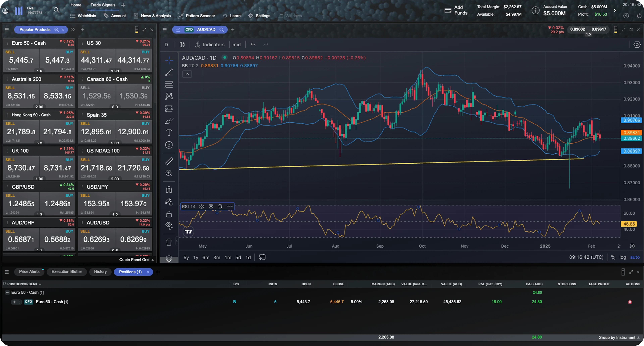The width and height of the screenshot is (644, 346).
Task: Select the text annotation tool
Action: tap(169, 133)
